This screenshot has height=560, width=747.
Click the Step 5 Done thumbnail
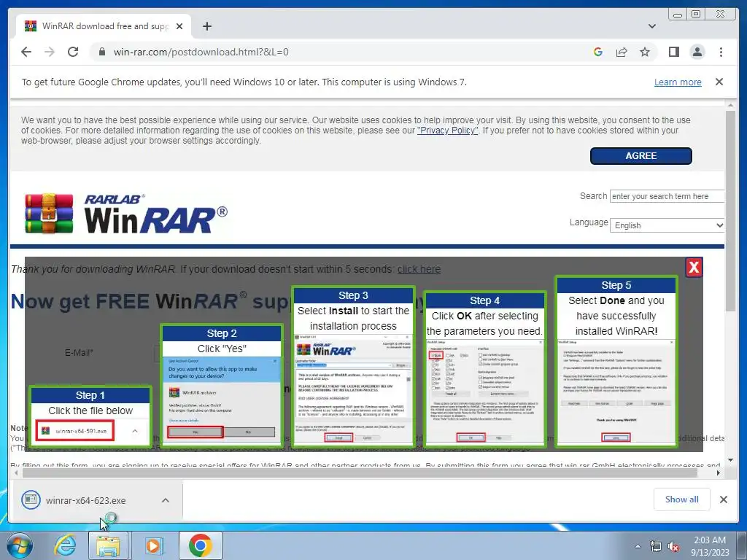tap(616, 362)
